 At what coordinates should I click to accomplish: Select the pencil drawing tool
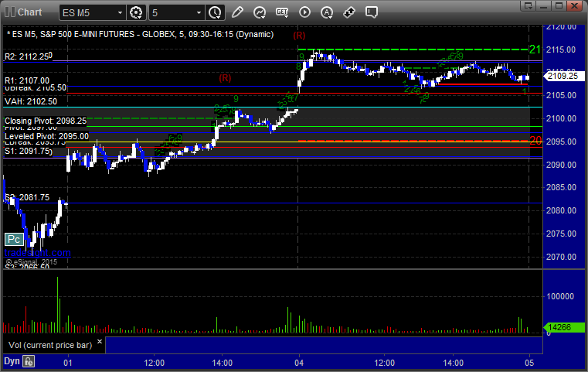[x=237, y=12]
